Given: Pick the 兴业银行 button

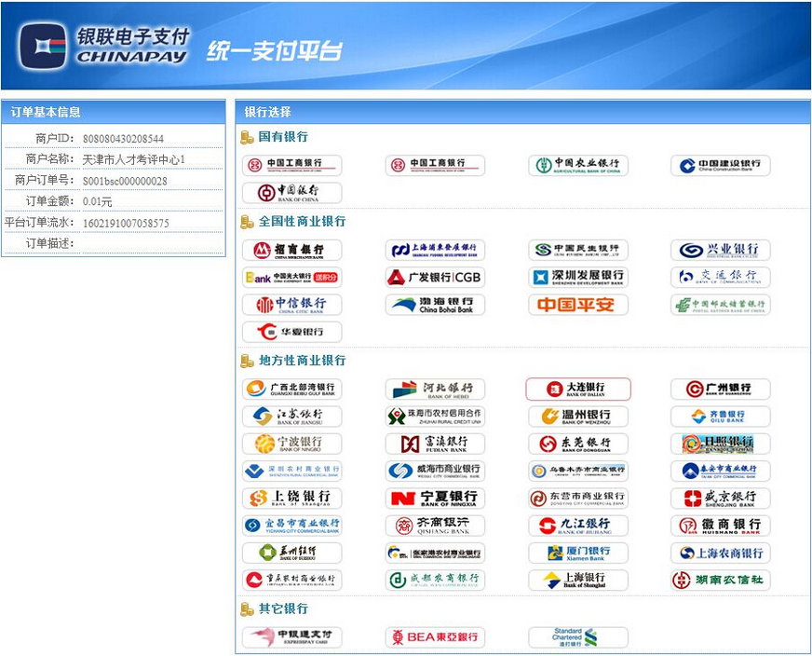Looking at the screenshot, I should point(720,251).
